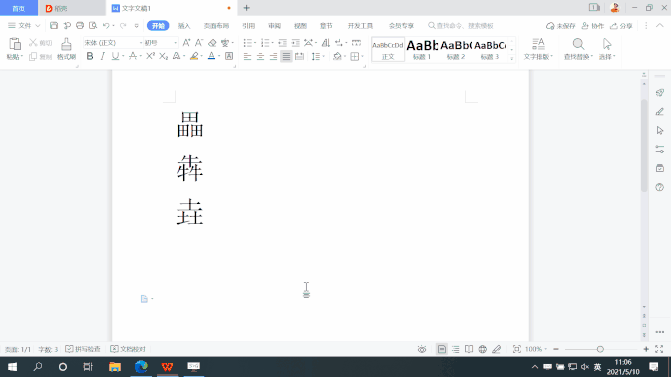
Task: Expand the File menu arrow
Action: click(x=38, y=26)
